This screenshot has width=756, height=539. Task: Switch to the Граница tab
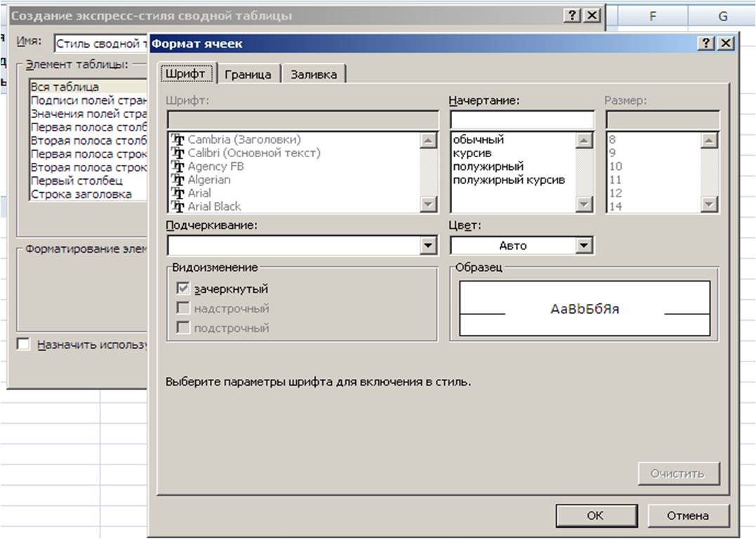248,74
